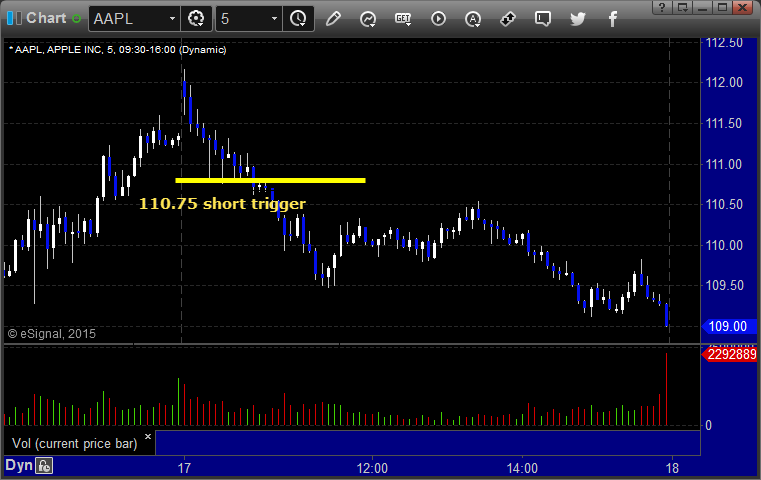The image size is (761, 480).
Task: Open the symbol settings gear icon
Action: [196, 19]
